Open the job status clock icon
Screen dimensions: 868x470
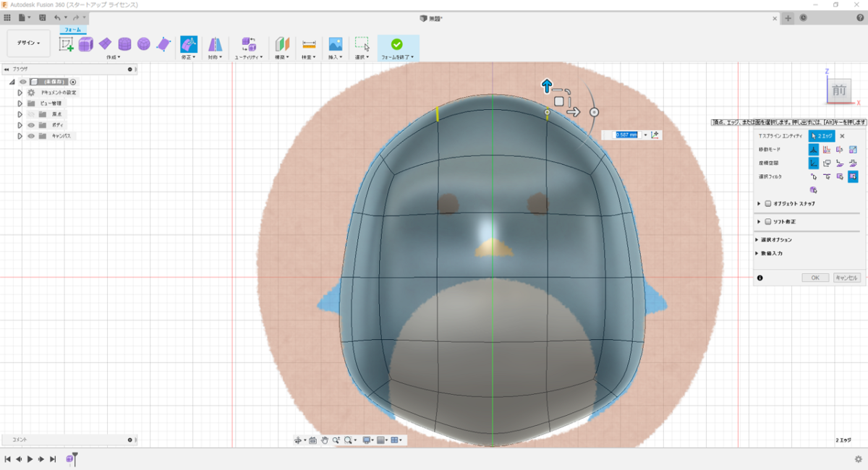coord(804,18)
